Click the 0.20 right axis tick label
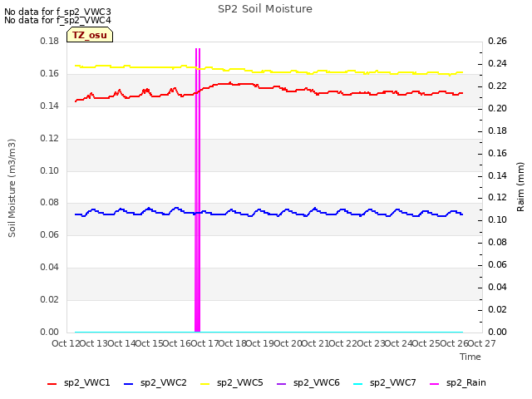The image size is (532, 399). coord(497,108)
